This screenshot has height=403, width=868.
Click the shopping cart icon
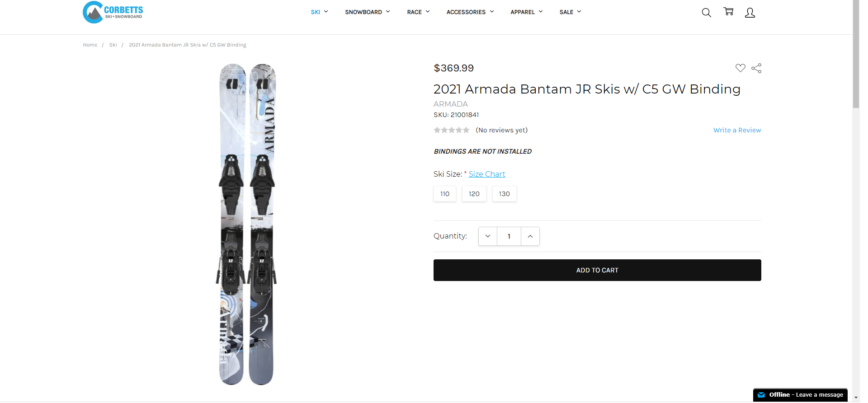coord(728,12)
